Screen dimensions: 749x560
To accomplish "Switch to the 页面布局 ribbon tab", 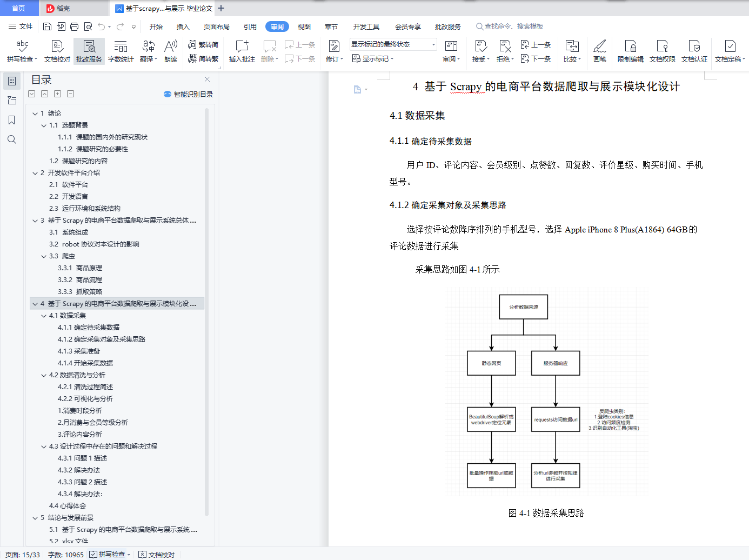I will coord(217,26).
